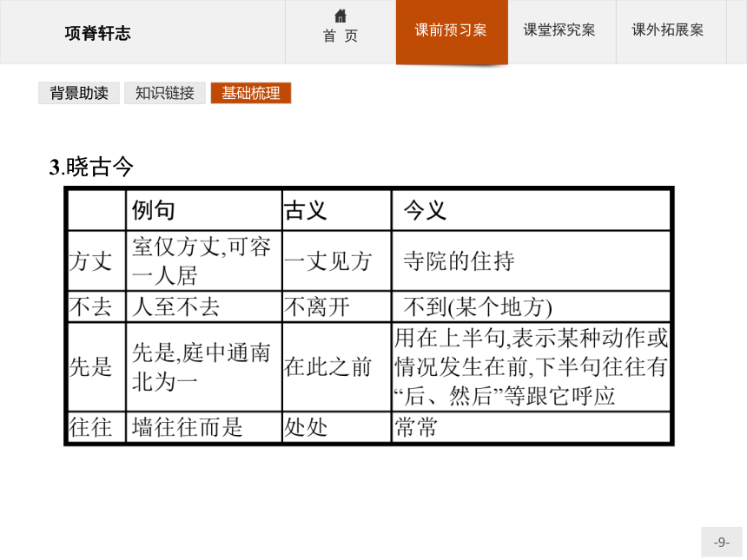Select the cell 墙往往而是
Screen dimensions: 747x560
click(204, 427)
